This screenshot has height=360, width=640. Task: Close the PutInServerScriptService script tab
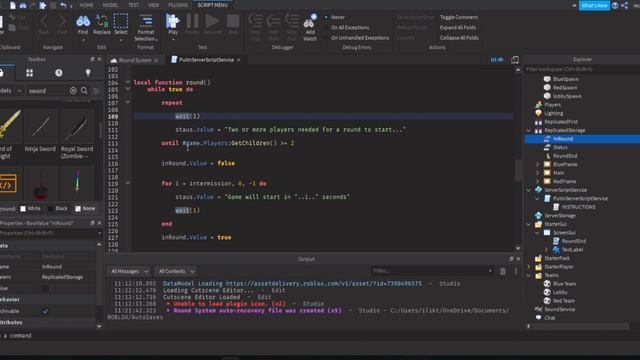click(x=239, y=60)
